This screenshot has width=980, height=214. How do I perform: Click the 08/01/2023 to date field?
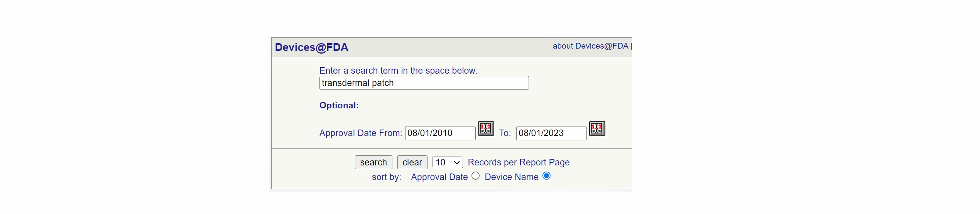point(551,133)
